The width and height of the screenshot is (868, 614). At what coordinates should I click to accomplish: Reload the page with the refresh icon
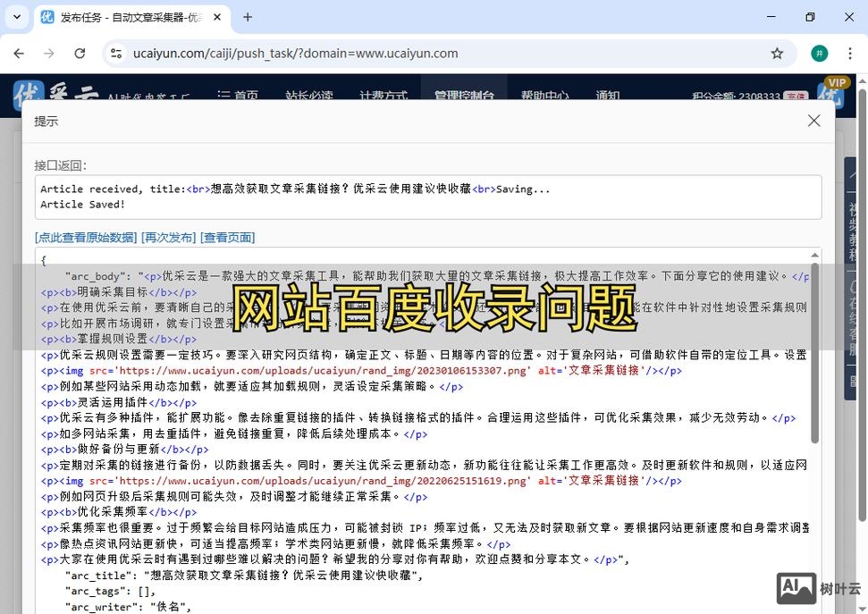(80, 54)
